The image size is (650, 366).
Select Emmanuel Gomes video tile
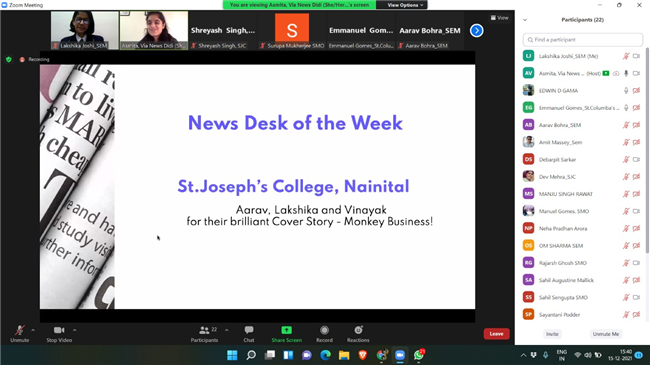coord(361,30)
